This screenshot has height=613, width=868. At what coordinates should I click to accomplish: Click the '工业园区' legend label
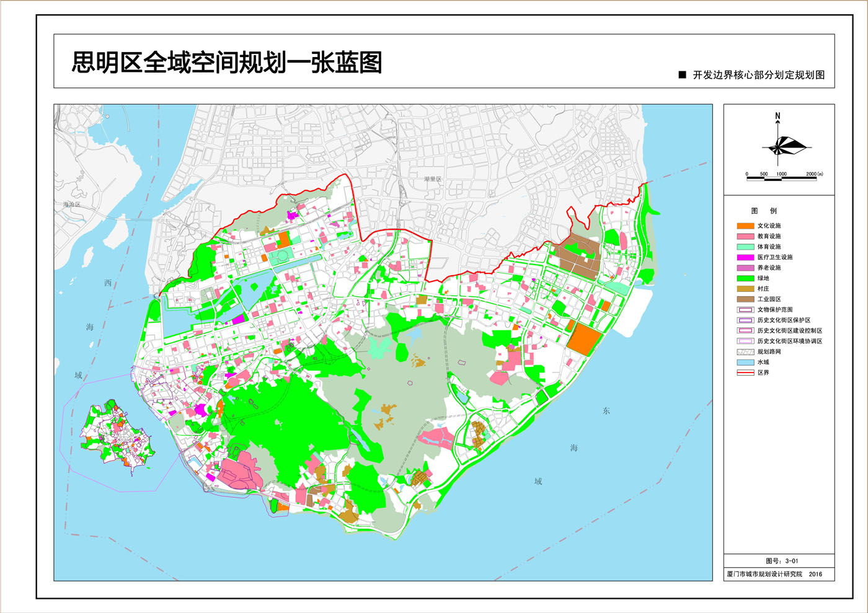(769, 299)
